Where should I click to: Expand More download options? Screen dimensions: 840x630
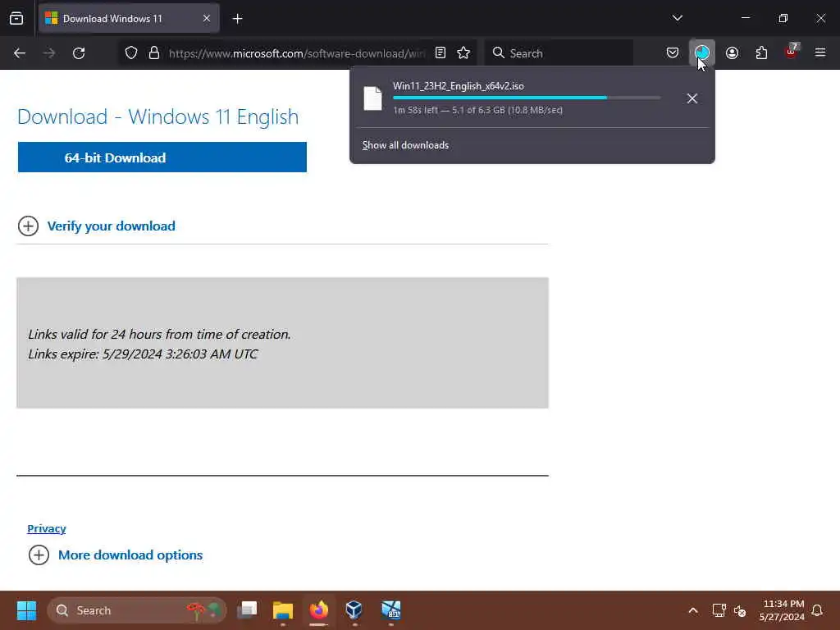(x=130, y=555)
